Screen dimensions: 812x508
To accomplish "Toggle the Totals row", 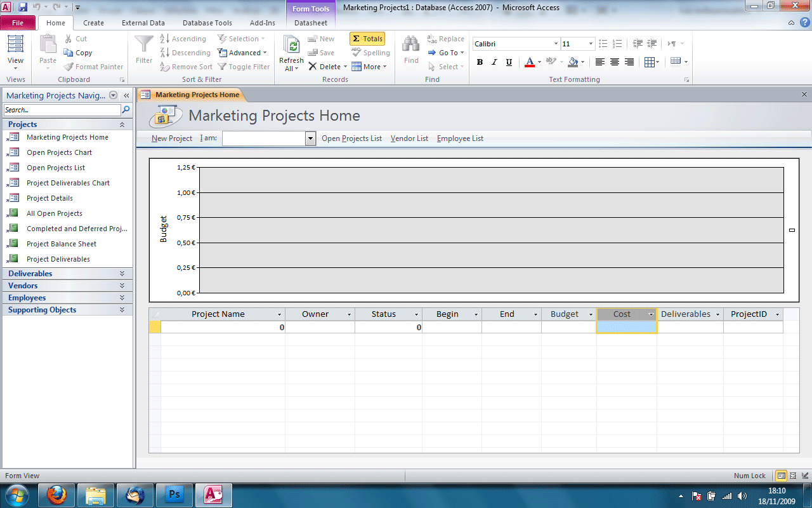I will click(x=367, y=39).
